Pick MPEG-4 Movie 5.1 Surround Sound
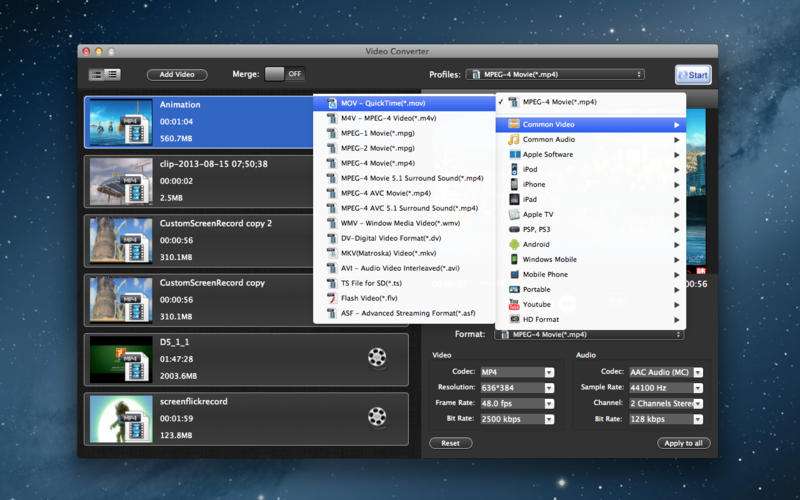Viewport: 800px width, 500px height. [x=404, y=178]
